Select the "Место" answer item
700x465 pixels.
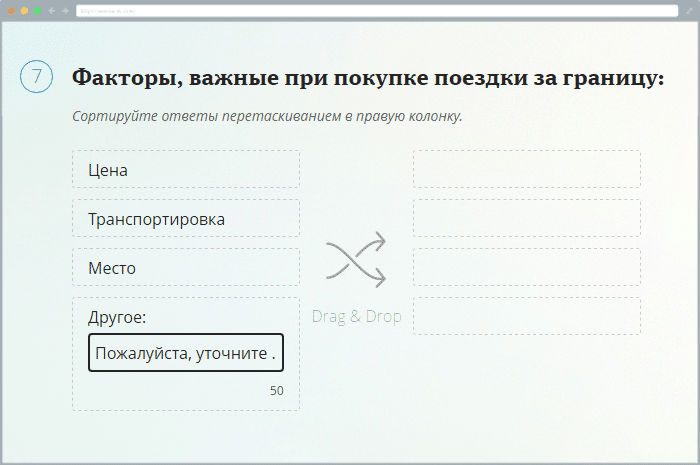(186, 268)
